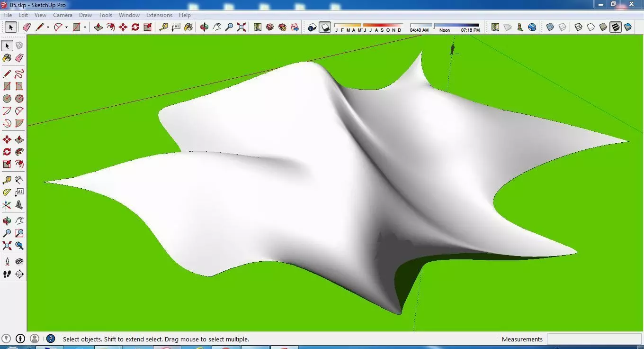The height and width of the screenshot is (349, 644).
Task: Toggle Terrain display icon
Action: [508, 27]
